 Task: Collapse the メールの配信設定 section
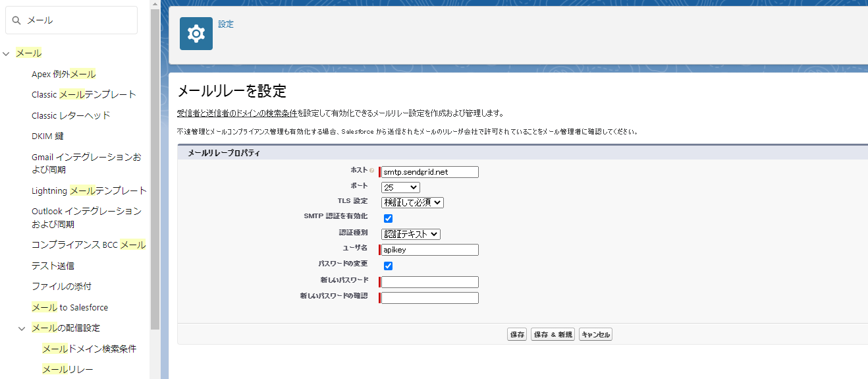click(22, 328)
